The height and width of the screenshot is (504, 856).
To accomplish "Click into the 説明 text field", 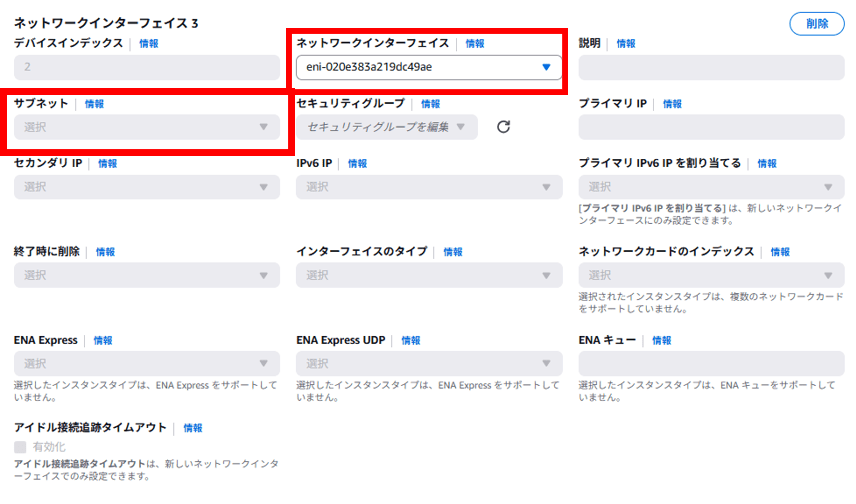I will 711,68.
